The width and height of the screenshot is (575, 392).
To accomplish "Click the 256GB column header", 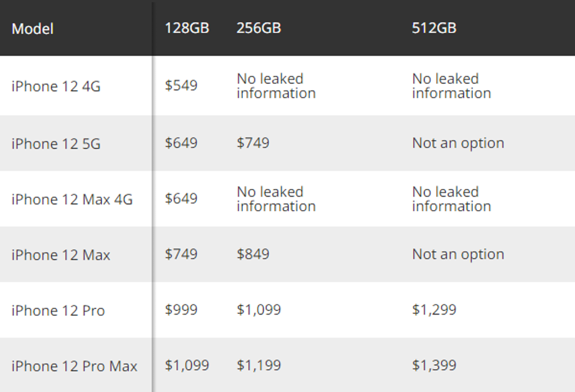I will (259, 28).
